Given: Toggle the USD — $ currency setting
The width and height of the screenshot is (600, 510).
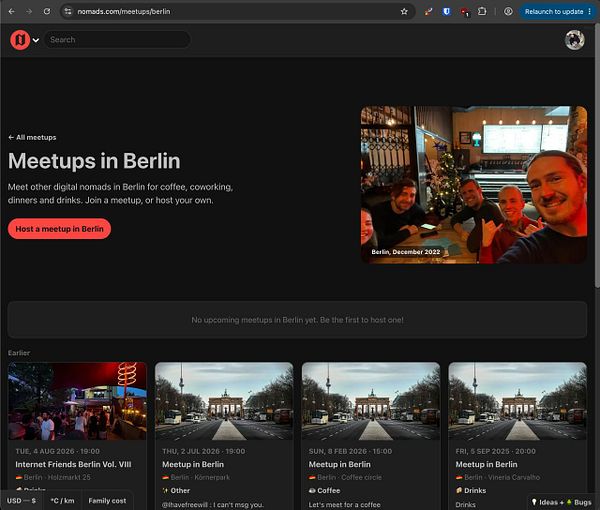Looking at the screenshot, I should [21, 500].
